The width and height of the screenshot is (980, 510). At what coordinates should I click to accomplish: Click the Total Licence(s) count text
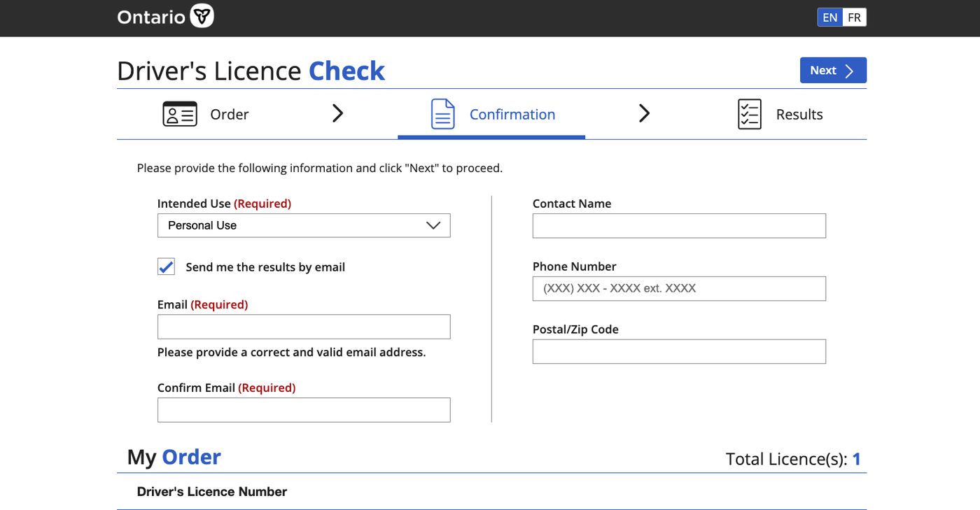793,459
